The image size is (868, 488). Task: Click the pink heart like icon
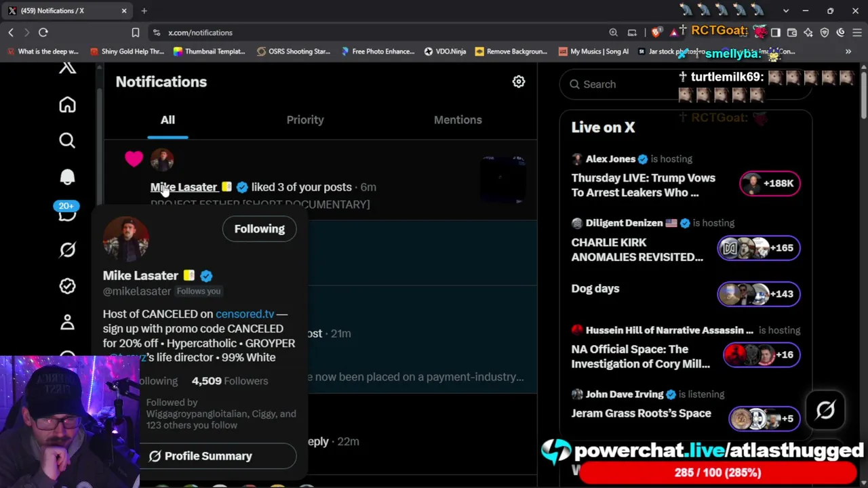coord(134,159)
